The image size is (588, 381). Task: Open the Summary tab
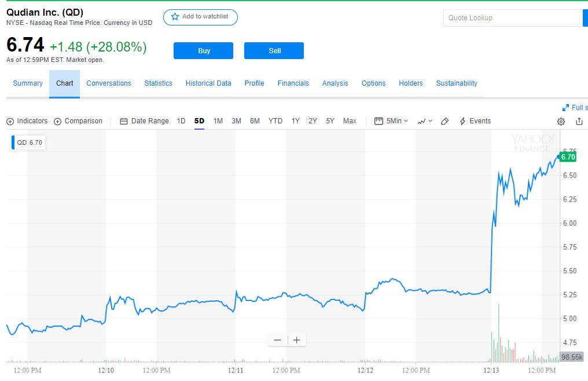pos(28,83)
